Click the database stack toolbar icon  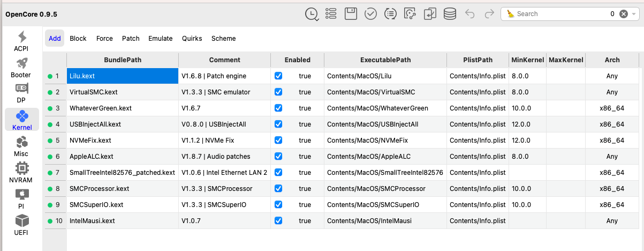(450, 14)
